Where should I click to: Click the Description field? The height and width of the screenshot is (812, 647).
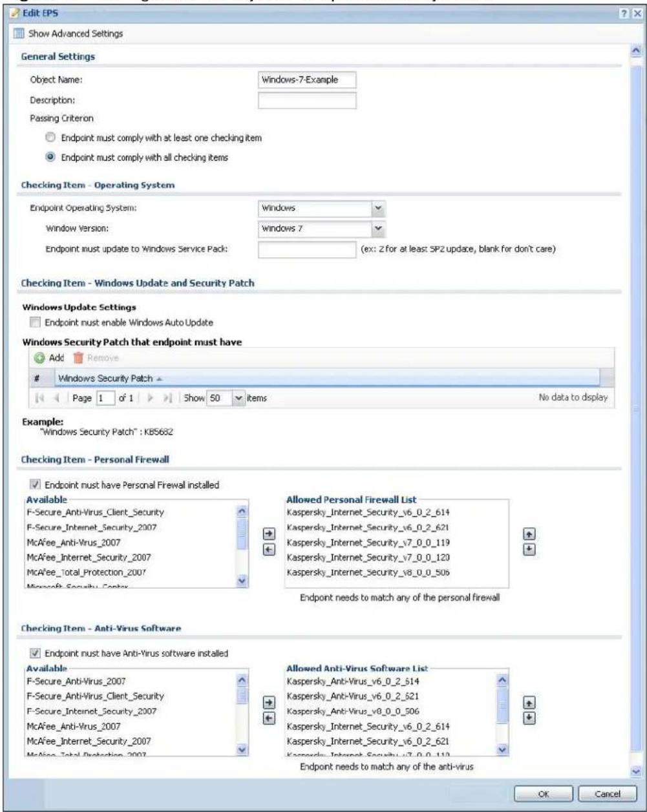coord(307,100)
